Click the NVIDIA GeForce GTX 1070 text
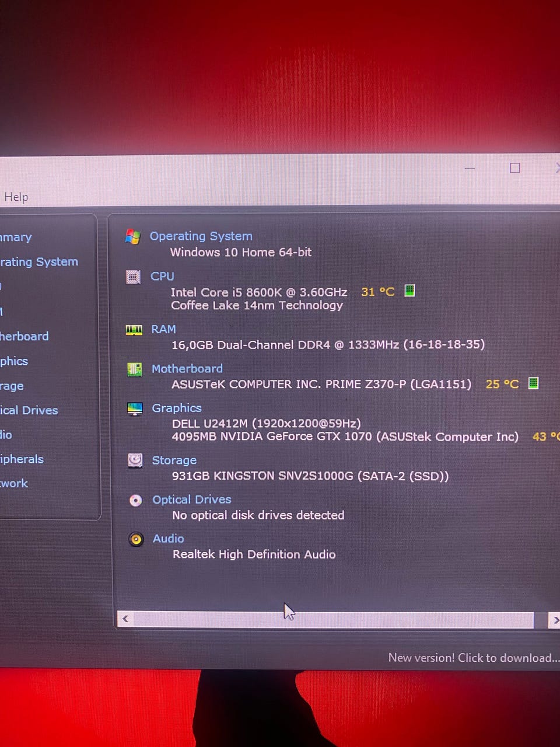This screenshot has width=560, height=747. coord(345,437)
